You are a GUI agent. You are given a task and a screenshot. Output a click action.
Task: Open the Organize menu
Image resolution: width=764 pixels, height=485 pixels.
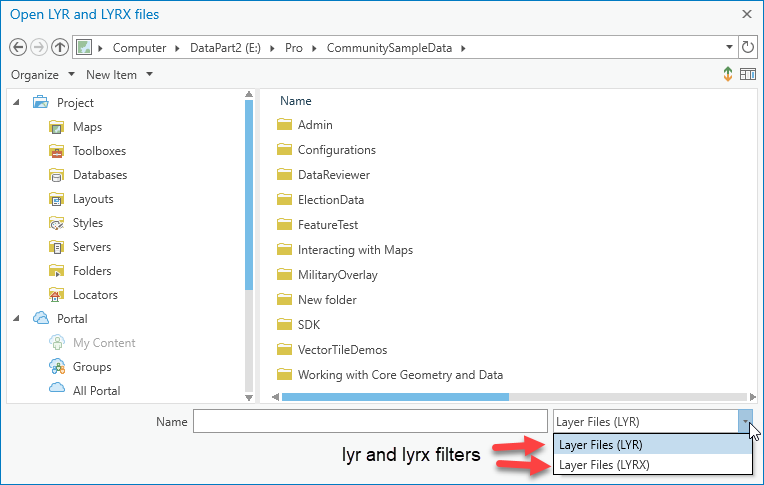click(43, 75)
